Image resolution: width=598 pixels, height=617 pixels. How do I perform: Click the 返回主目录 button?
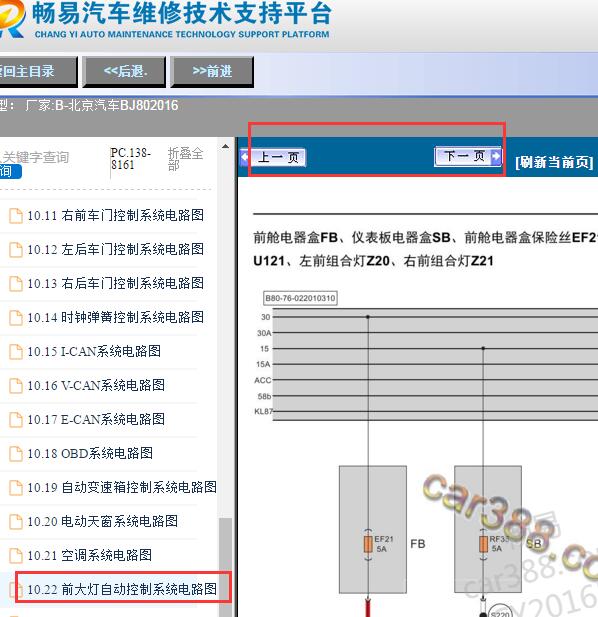[x=38, y=72]
